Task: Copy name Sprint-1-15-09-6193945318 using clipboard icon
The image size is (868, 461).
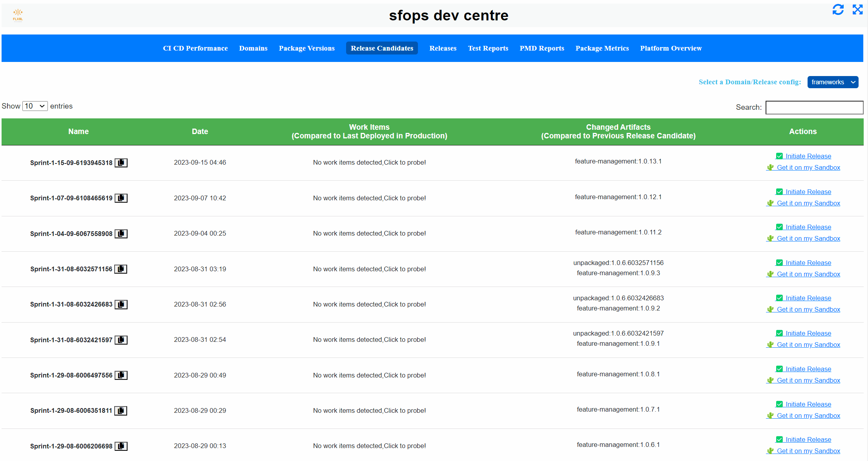Action: click(x=121, y=163)
